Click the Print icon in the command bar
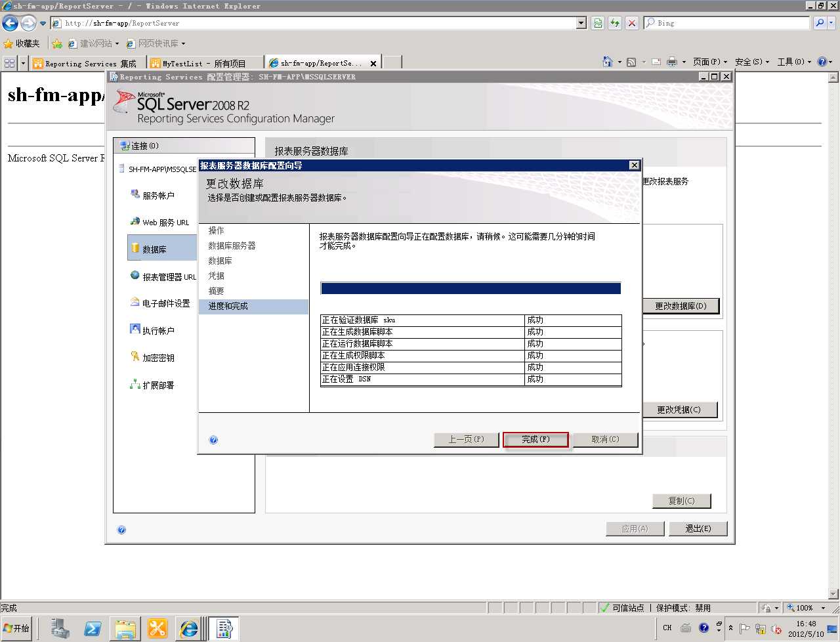The image size is (840, 642). (672, 62)
